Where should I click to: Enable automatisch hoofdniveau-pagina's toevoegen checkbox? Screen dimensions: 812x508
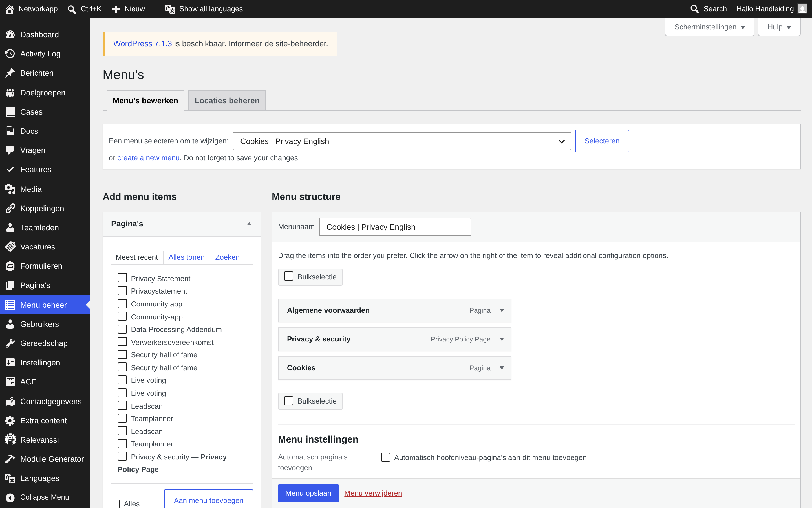pos(385,457)
